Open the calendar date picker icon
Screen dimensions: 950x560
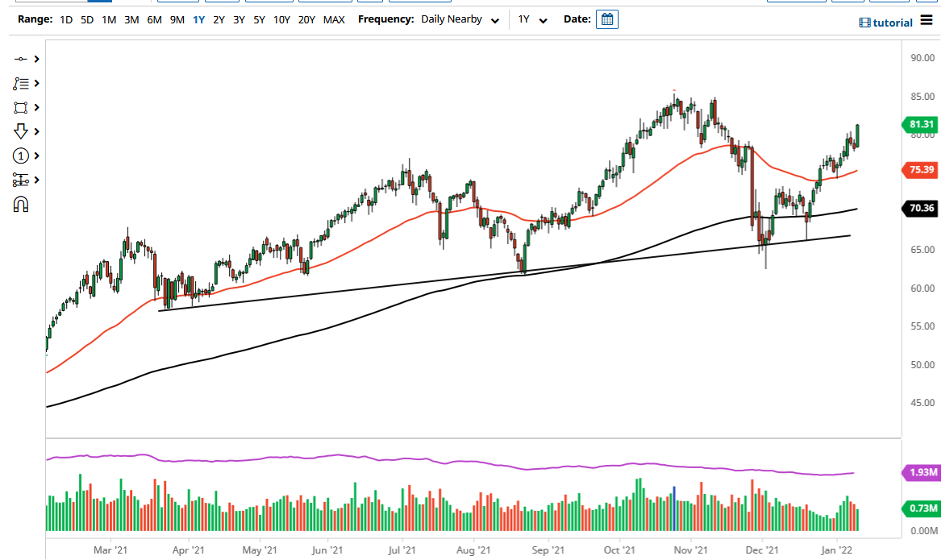tap(606, 19)
